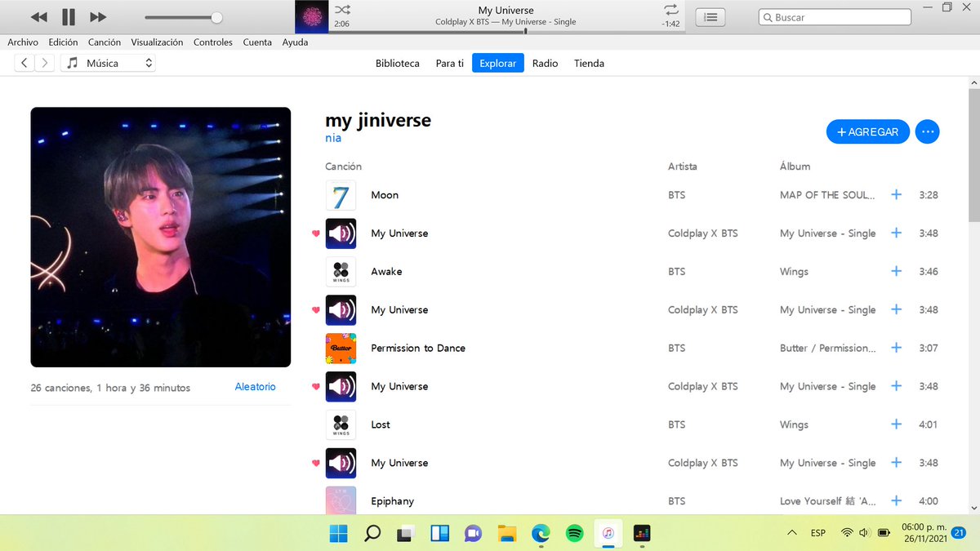The image size is (980, 551).
Task: Add Lost to library with plus icon
Action: (x=896, y=424)
